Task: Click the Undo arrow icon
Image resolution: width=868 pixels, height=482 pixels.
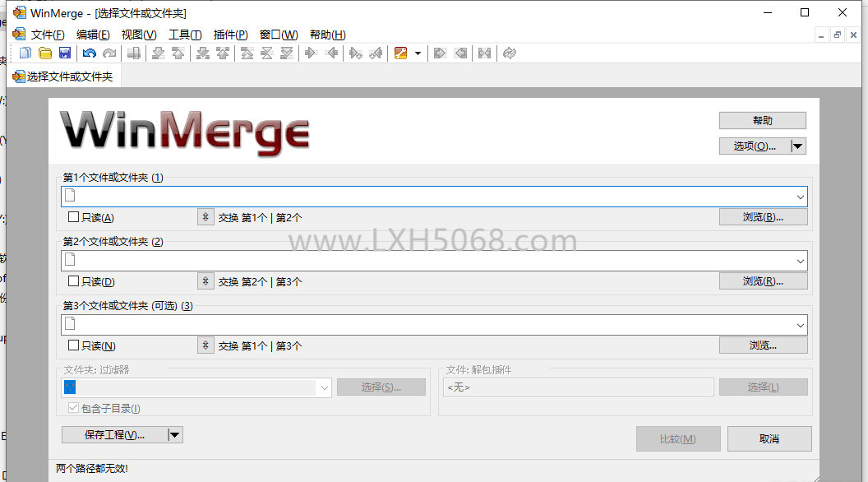Action: click(90, 53)
